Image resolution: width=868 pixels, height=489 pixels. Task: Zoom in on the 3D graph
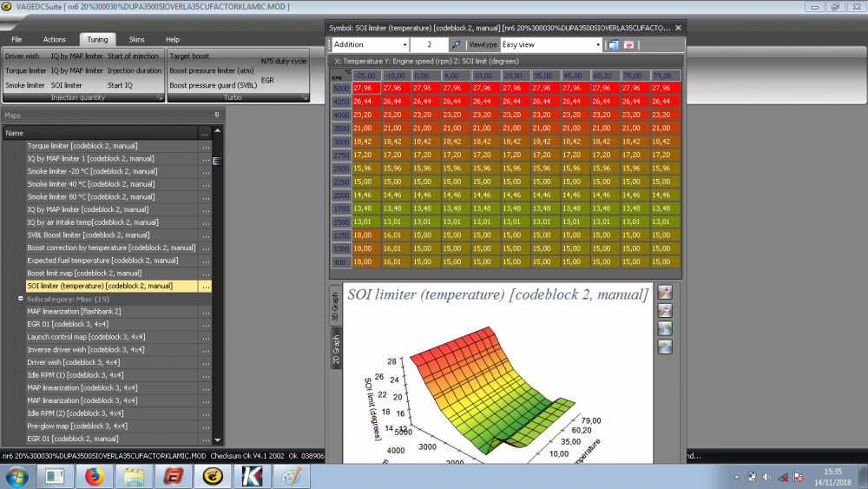665,293
